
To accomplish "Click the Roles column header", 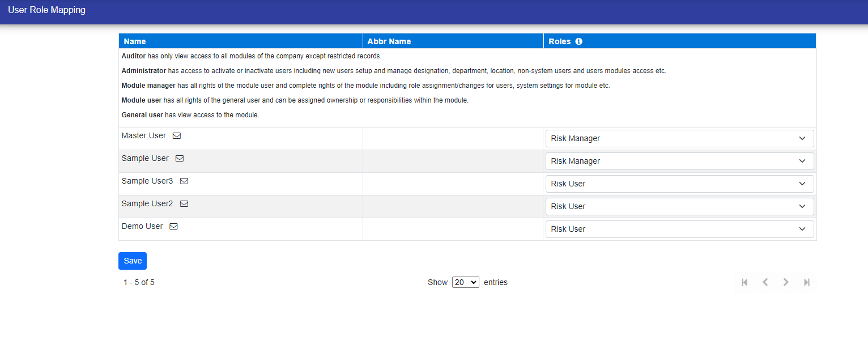I will click(x=559, y=41).
